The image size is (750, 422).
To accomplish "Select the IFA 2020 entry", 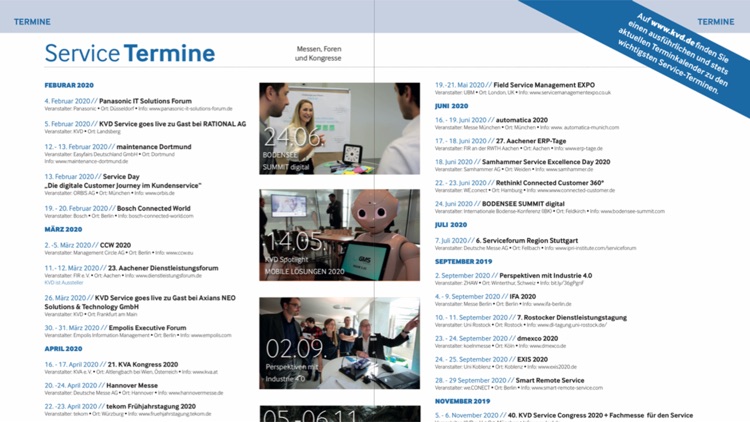I will point(503,300).
